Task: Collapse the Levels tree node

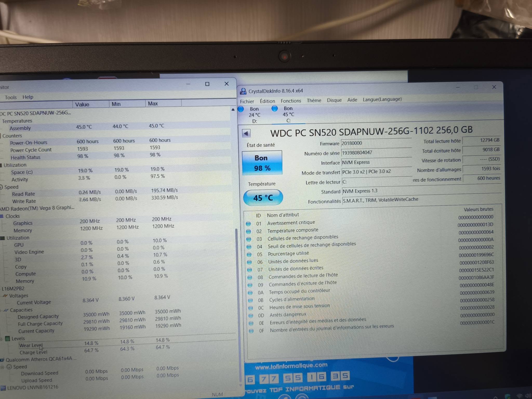Action: point(1,339)
